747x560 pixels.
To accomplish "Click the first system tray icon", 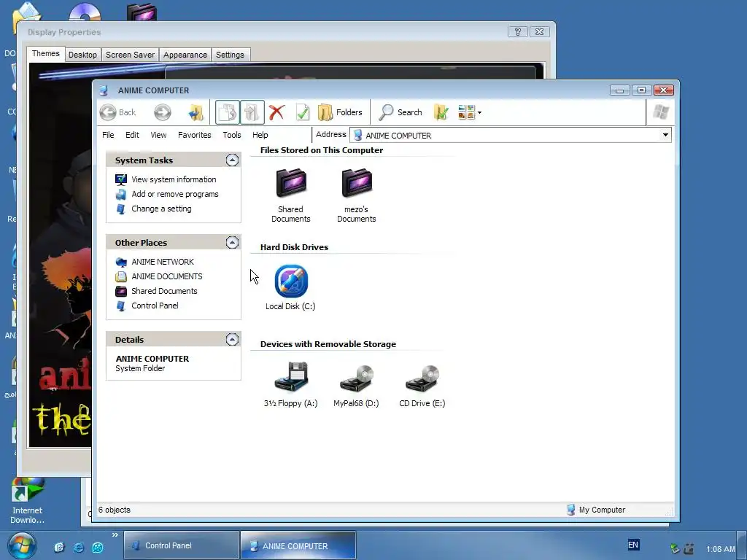I will coord(675,549).
